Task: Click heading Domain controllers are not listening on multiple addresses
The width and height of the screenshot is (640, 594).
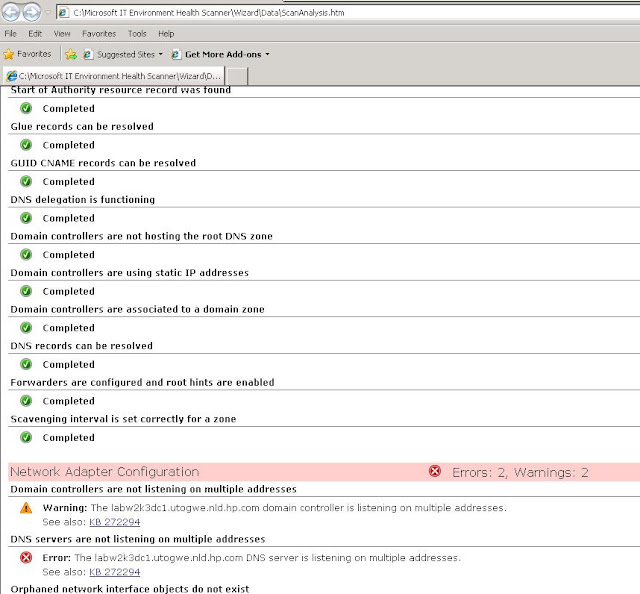Action: tap(153, 489)
